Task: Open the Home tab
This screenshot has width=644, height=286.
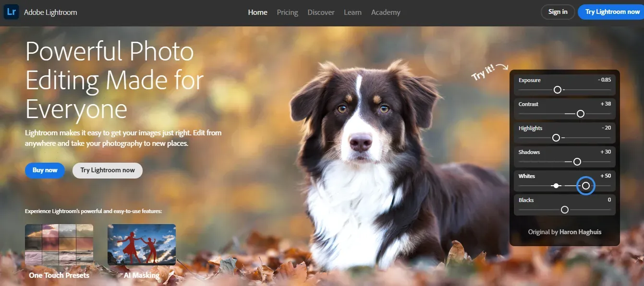Action: [x=257, y=12]
